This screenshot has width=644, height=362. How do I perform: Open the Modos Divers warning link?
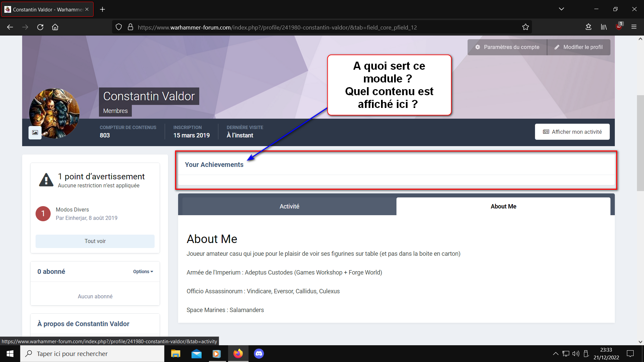point(72,209)
